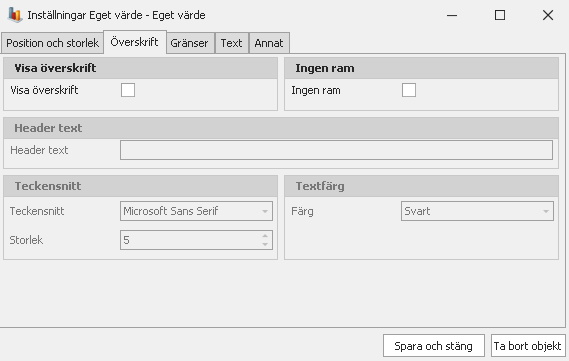Maximize the settings window
This screenshot has width=569, height=361.
pos(500,15)
